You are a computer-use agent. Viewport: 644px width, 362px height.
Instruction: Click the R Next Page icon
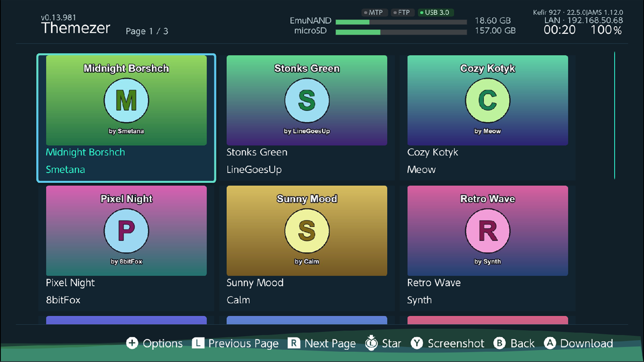coord(294,343)
